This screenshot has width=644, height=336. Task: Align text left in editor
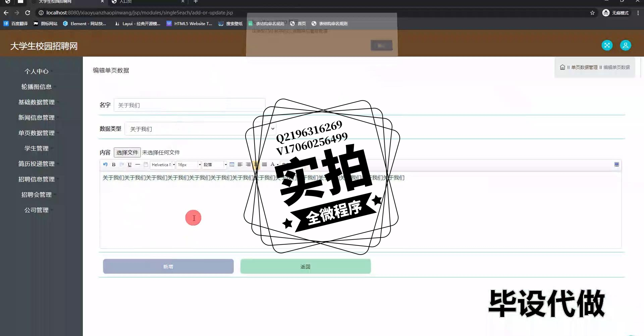[240, 164]
